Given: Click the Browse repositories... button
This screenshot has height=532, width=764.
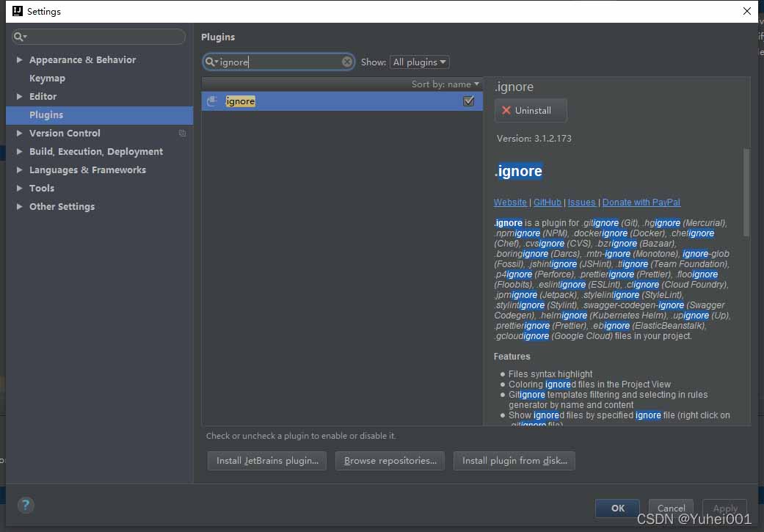Looking at the screenshot, I should click(390, 461).
